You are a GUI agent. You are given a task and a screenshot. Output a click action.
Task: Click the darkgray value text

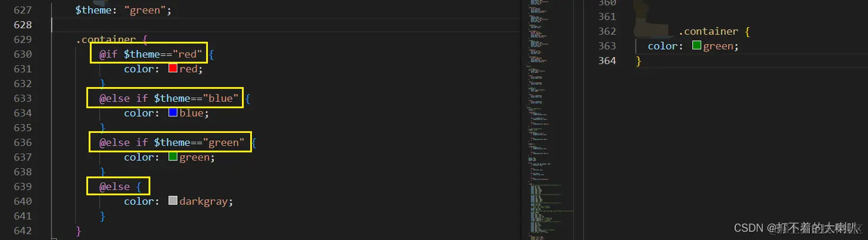pyautogui.click(x=203, y=201)
